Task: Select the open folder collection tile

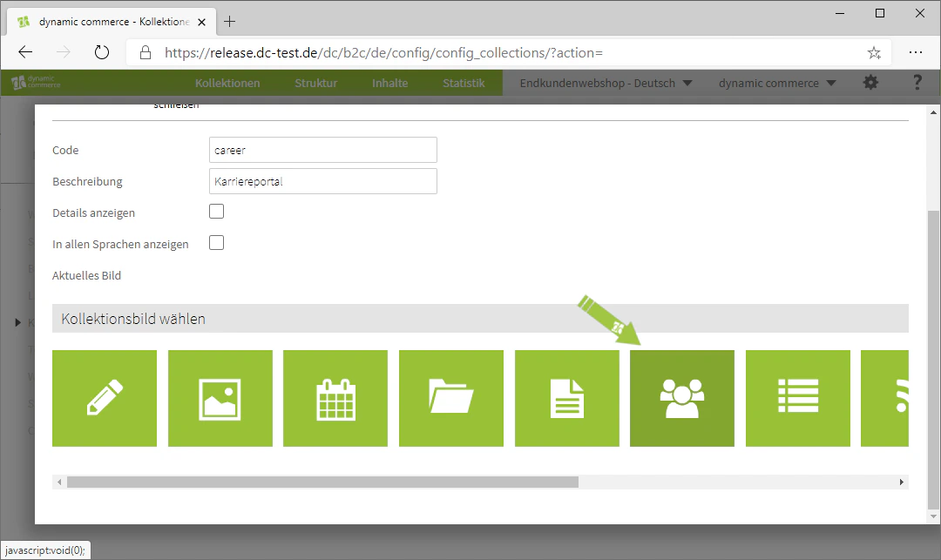Action: coord(451,398)
